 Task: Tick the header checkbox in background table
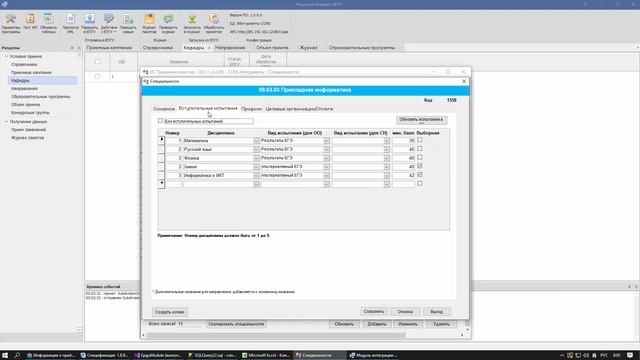97,62
